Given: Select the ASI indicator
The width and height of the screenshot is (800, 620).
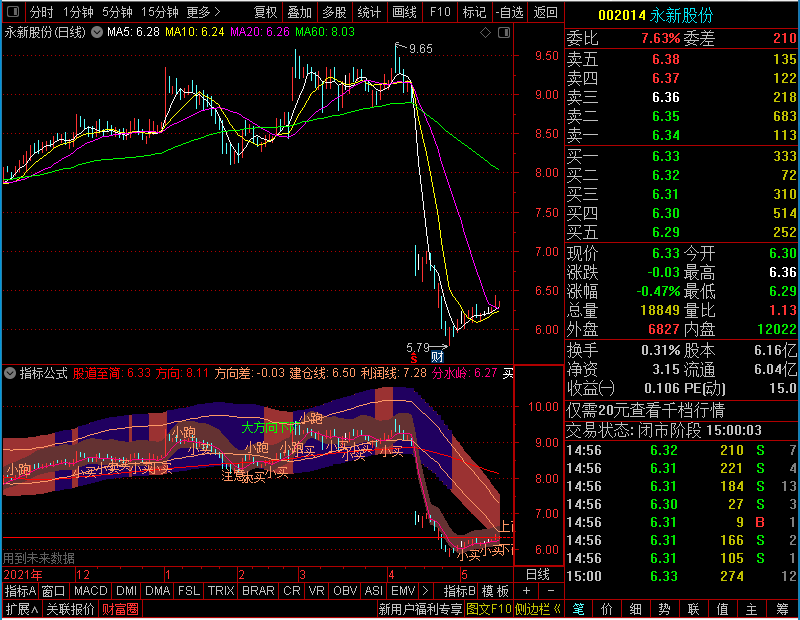Looking at the screenshot, I should coord(373,591).
